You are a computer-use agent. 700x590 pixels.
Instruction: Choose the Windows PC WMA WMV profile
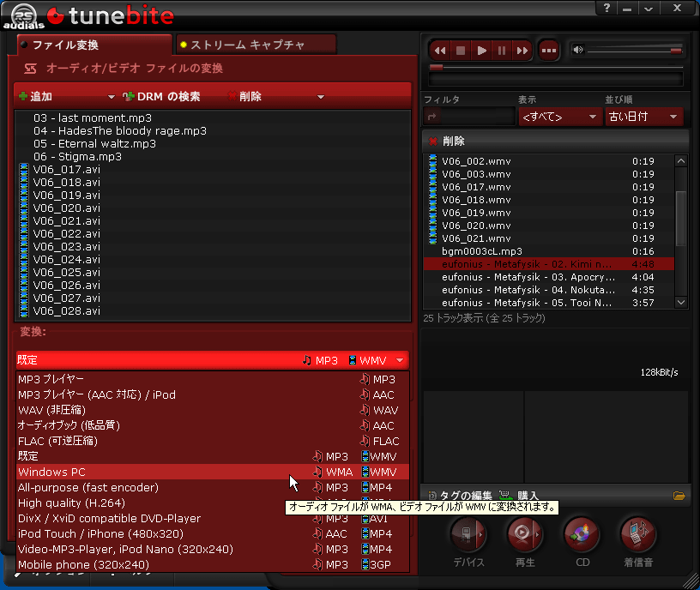pyautogui.click(x=213, y=473)
